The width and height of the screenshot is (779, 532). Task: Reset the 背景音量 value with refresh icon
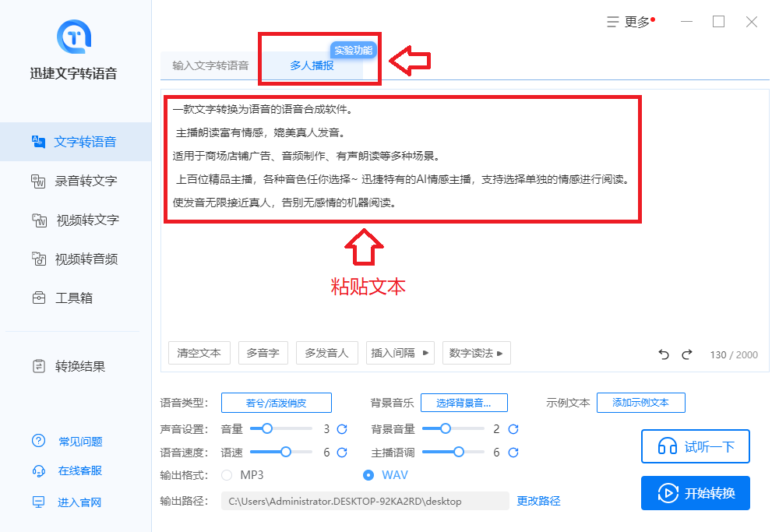click(513, 428)
